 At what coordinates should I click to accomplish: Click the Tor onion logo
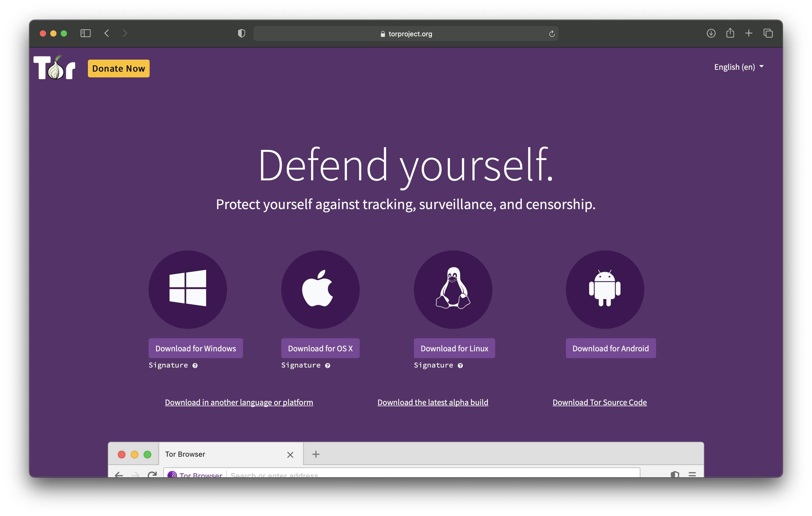54,67
